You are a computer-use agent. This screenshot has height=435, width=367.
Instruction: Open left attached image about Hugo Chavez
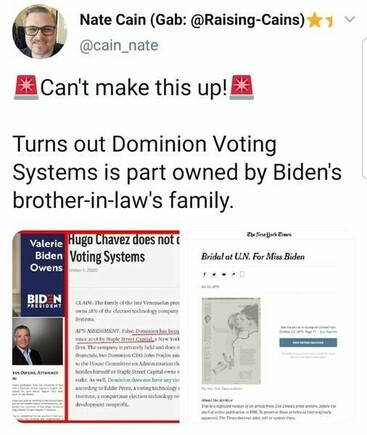(97, 327)
